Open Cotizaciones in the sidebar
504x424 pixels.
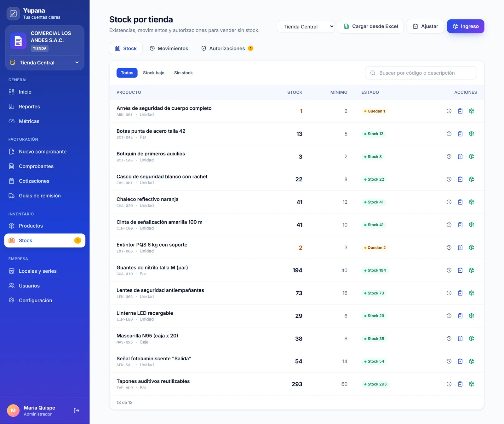click(x=45, y=181)
